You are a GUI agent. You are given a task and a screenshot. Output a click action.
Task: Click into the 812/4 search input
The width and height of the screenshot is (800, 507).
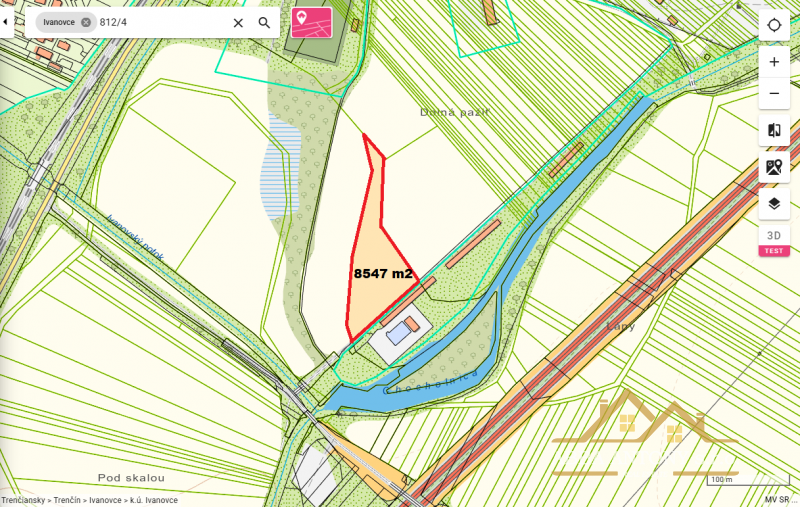pos(162,22)
